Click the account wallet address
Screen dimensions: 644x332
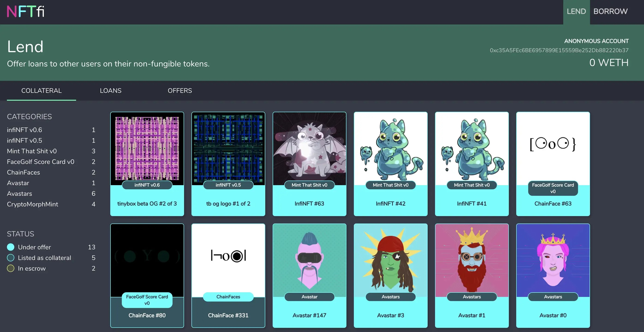pyautogui.click(x=559, y=50)
